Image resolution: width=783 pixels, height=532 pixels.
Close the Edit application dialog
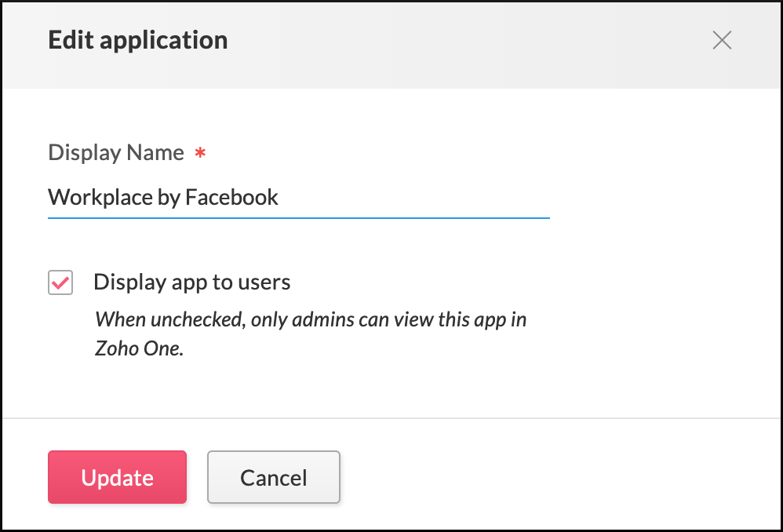[722, 40]
